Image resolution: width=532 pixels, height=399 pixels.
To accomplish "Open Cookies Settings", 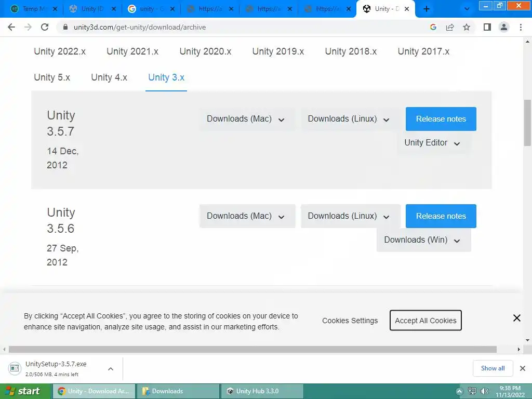I will [x=350, y=321].
